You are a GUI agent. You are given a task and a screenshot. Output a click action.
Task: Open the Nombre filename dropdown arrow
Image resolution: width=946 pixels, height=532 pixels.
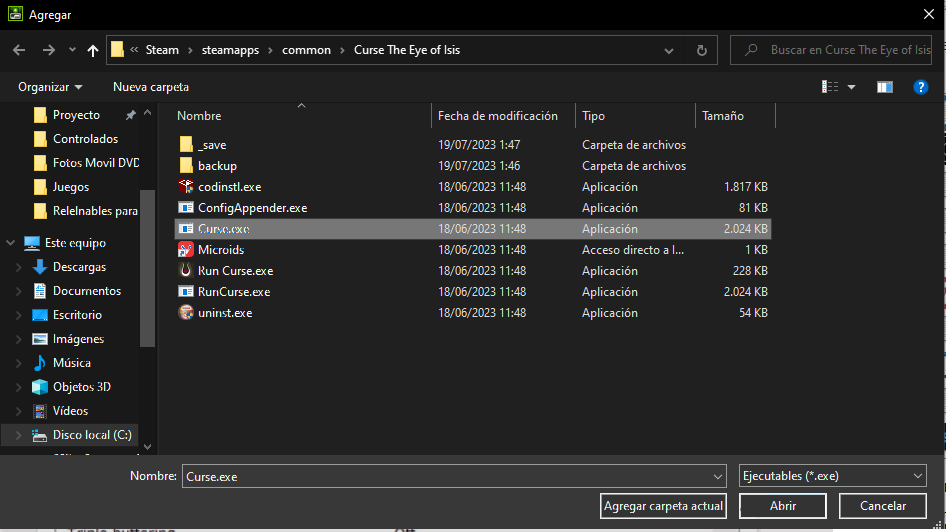(718, 477)
